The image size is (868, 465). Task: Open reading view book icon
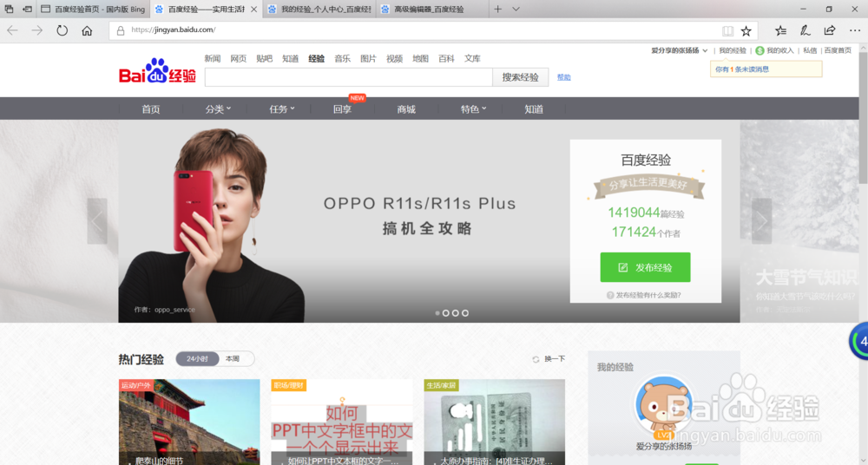click(728, 31)
